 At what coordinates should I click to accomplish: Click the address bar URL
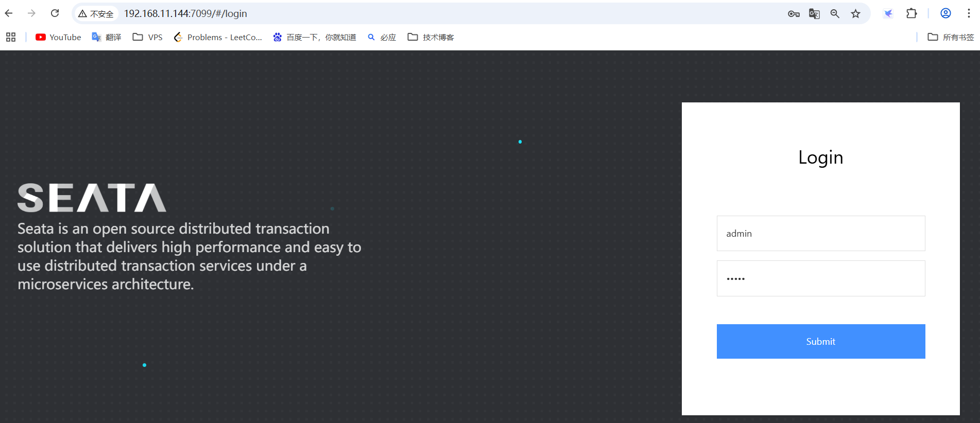pyautogui.click(x=185, y=14)
